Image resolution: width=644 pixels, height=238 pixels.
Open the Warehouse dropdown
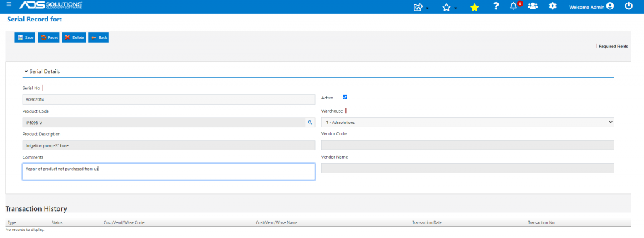point(468,122)
